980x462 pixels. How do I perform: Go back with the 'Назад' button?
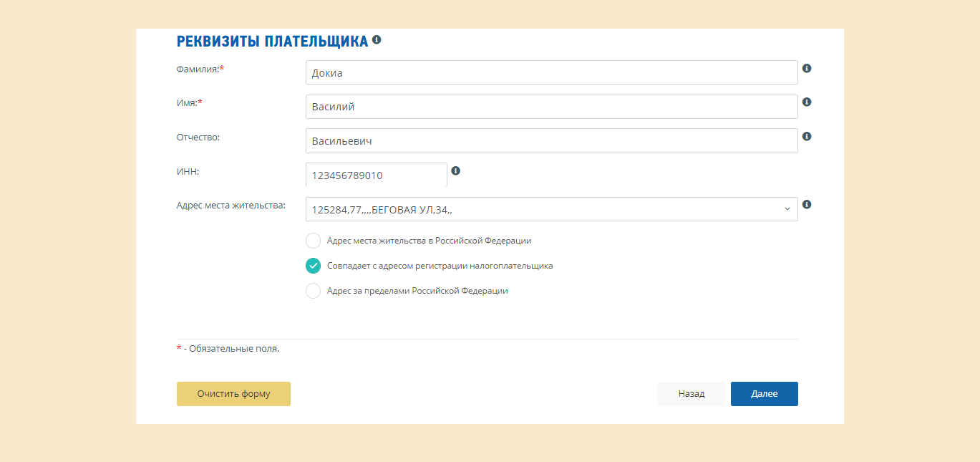tap(691, 394)
